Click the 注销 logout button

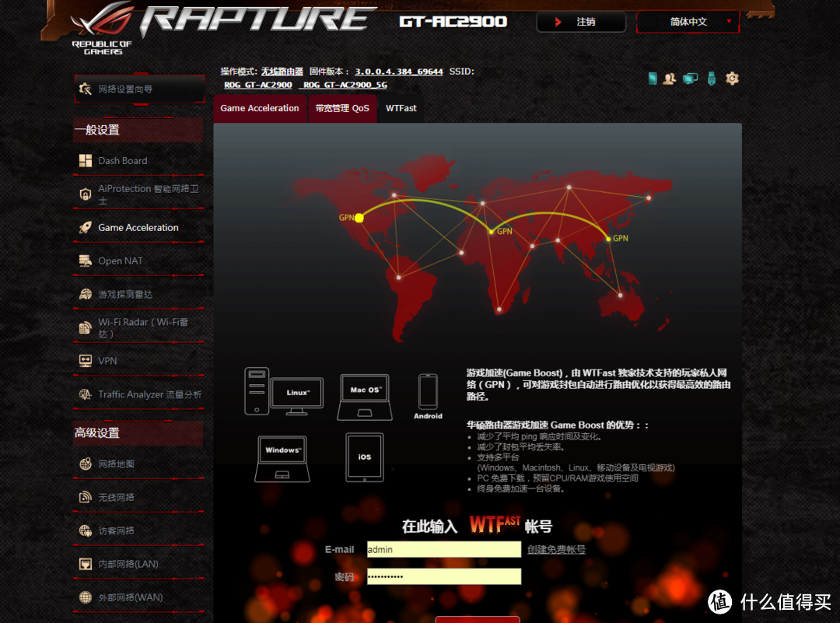(x=581, y=22)
